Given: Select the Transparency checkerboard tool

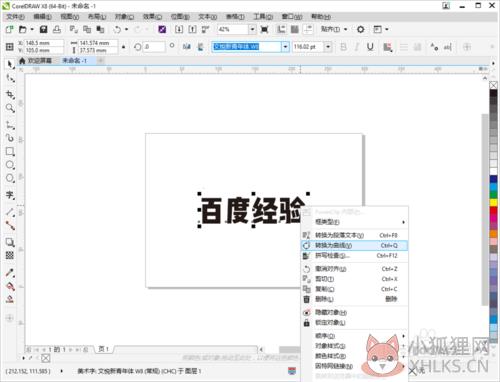Looking at the screenshot, I should (x=10, y=255).
